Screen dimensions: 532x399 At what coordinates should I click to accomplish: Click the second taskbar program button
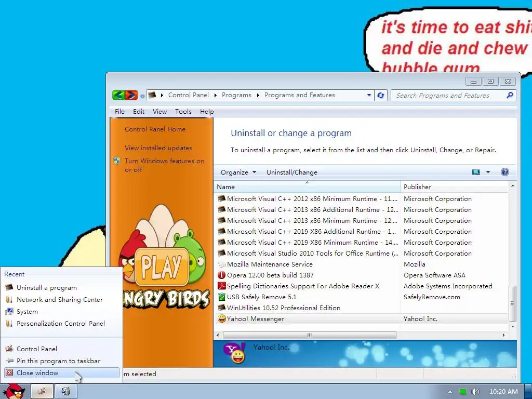pyautogui.click(x=66, y=391)
